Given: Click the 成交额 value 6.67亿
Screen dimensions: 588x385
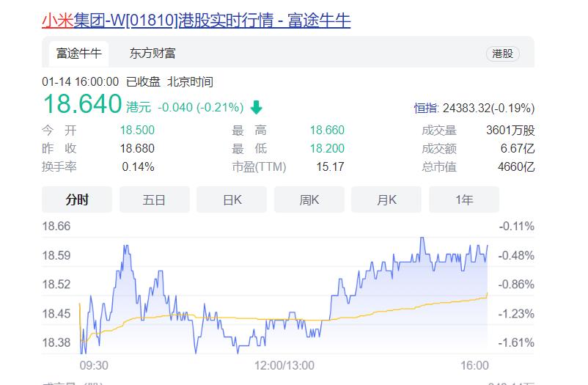Looking at the screenshot, I should pyautogui.click(x=518, y=149).
